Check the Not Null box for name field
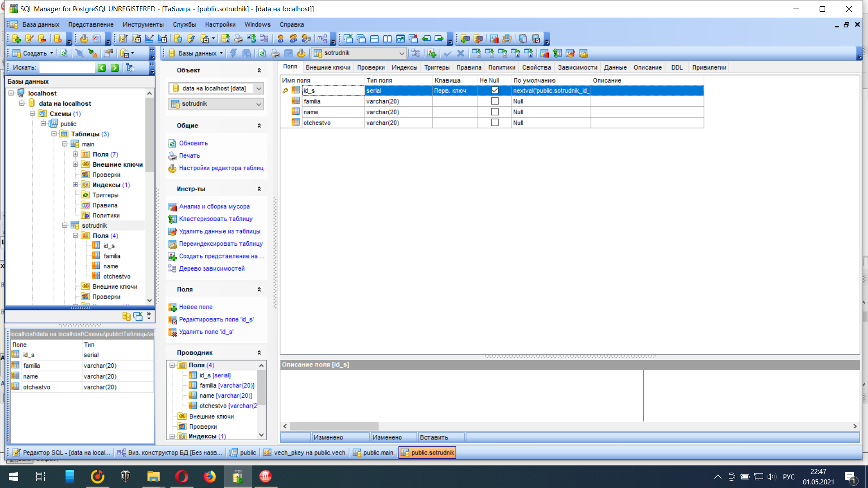 click(x=495, y=112)
